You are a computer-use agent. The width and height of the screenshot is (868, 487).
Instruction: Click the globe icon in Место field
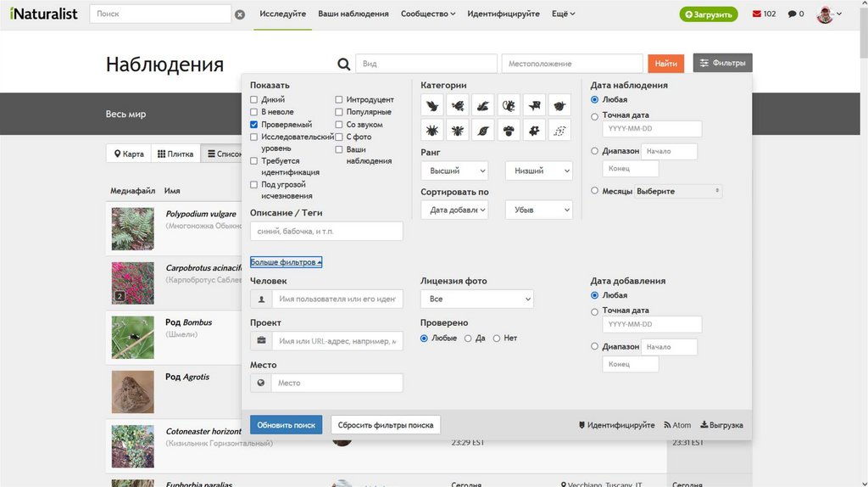point(261,383)
